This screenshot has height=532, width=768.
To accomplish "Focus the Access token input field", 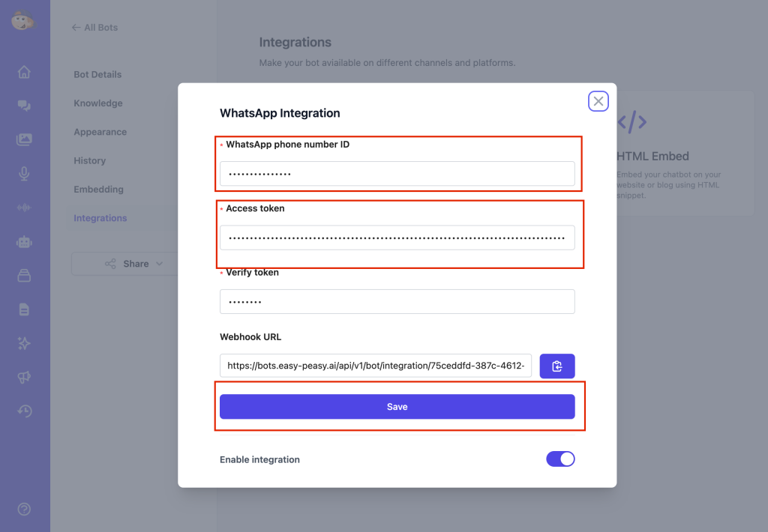I will click(x=397, y=238).
